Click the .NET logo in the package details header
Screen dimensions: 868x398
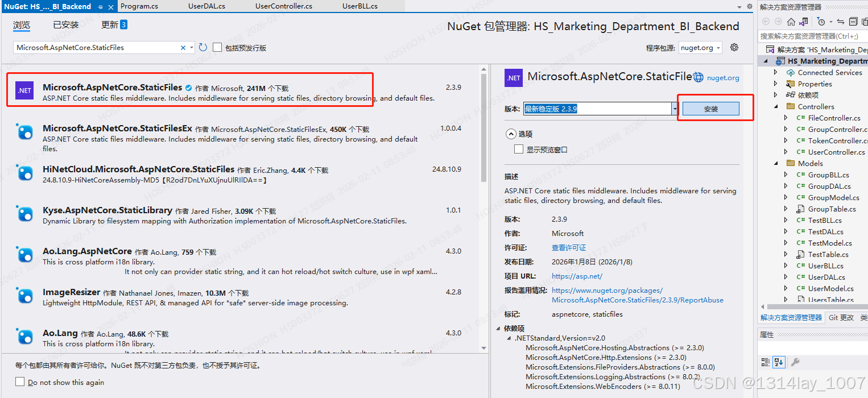tap(514, 78)
